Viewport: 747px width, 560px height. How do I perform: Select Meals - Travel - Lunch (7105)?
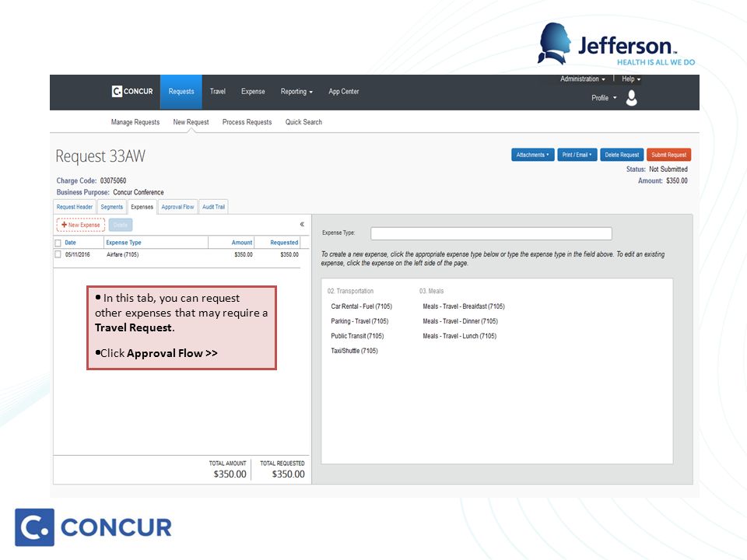click(460, 336)
